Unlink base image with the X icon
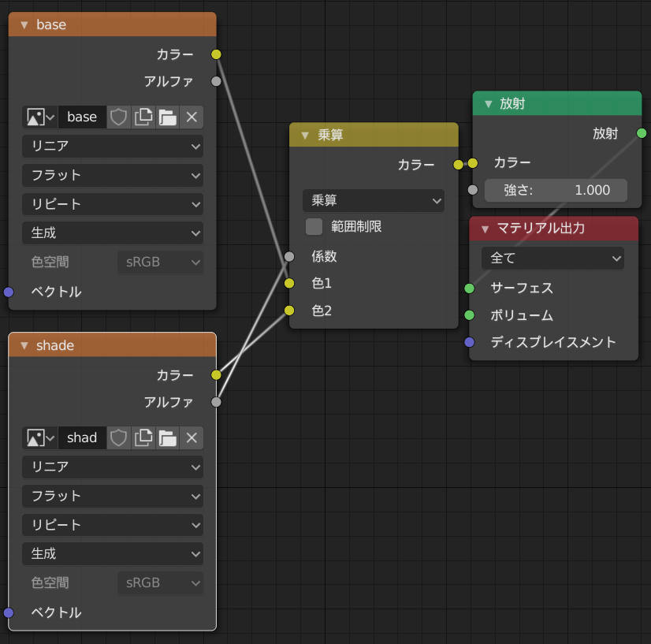The image size is (651, 644). [192, 117]
